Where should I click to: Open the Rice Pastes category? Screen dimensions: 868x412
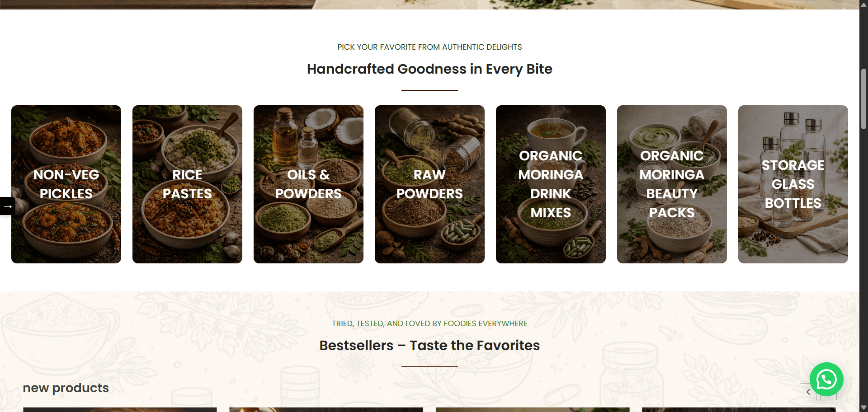point(187,184)
